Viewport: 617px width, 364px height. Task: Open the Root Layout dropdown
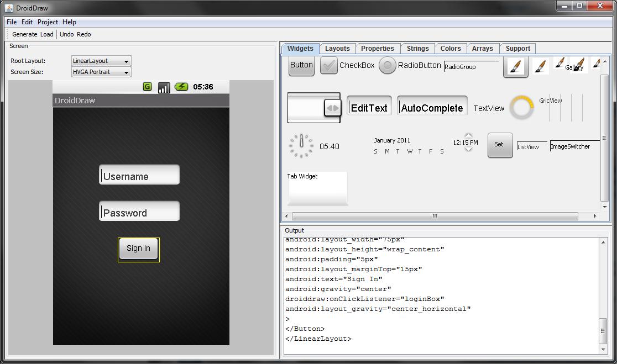(101, 61)
